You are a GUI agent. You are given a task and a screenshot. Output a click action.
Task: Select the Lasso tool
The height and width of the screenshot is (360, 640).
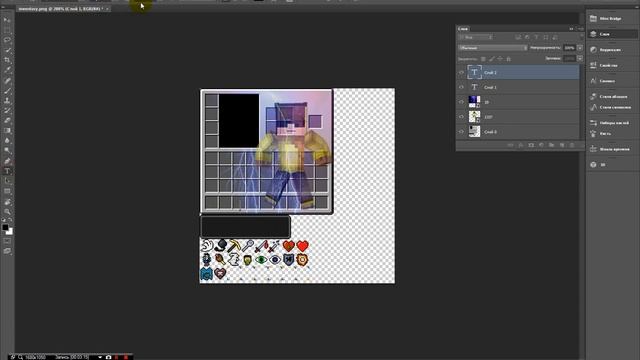7,40
